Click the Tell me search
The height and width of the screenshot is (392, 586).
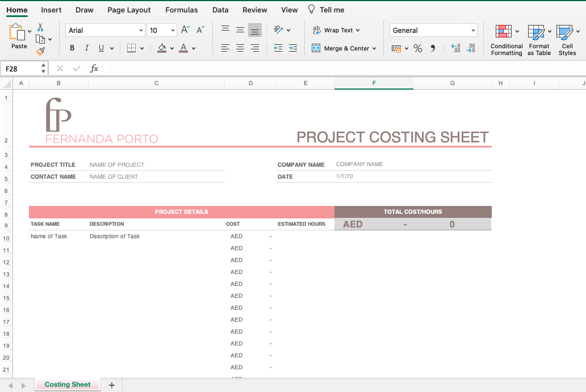326,10
